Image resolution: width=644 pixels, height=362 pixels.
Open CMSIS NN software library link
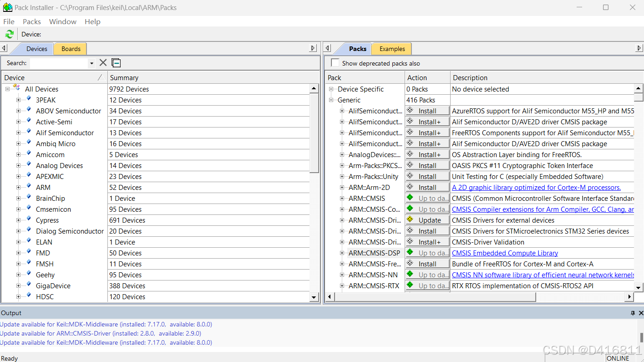[543, 275]
